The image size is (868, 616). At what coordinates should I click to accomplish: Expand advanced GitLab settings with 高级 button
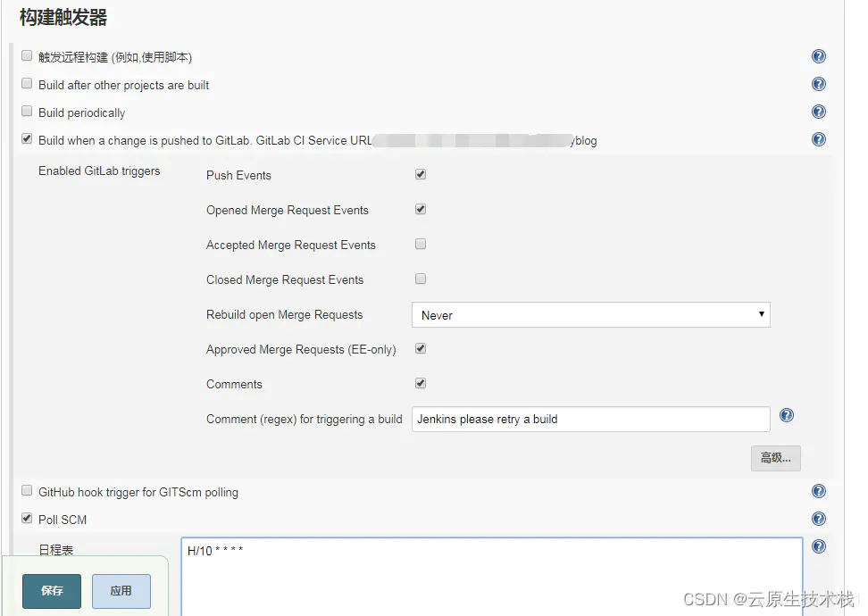[x=775, y=458]
